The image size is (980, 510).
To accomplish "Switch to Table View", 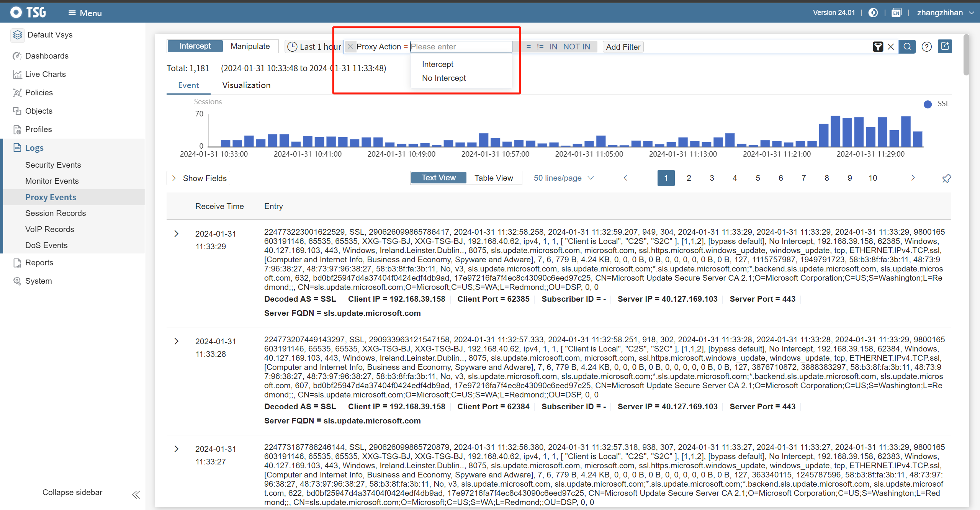I will pyautogui.click(x=493, y=178).
